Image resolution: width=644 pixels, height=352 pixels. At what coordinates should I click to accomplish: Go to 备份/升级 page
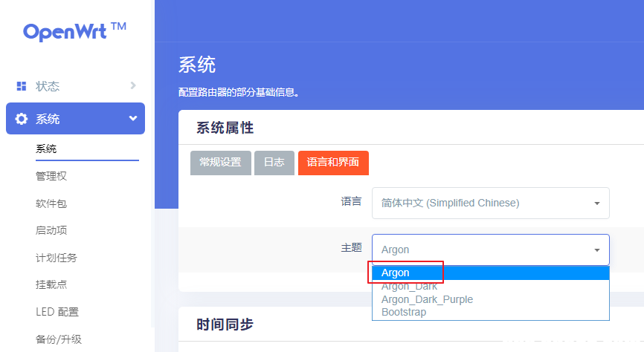pyautogui.click(x=58, y=339)
